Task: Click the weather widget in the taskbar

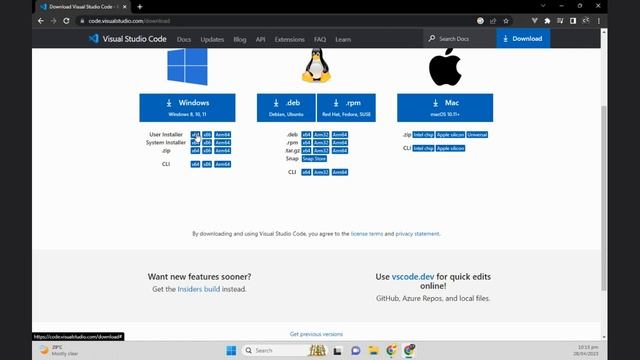Action: [x=58, y=351]
